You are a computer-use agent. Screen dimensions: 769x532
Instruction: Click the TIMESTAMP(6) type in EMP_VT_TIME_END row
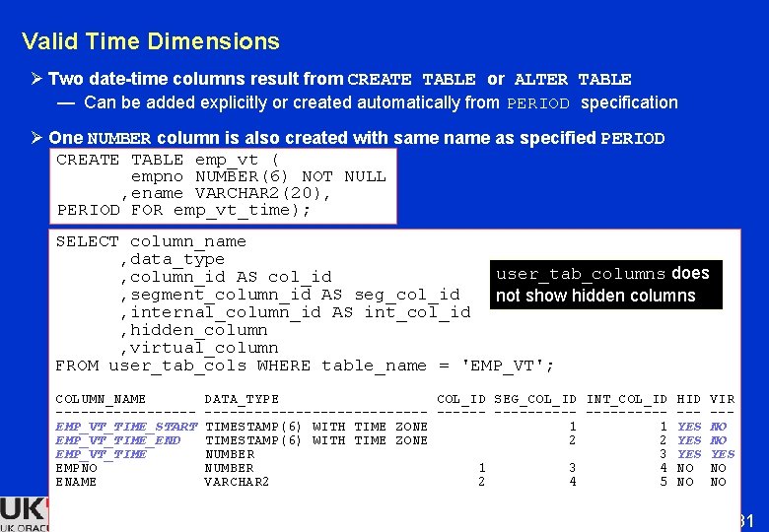tap(316, 440)
